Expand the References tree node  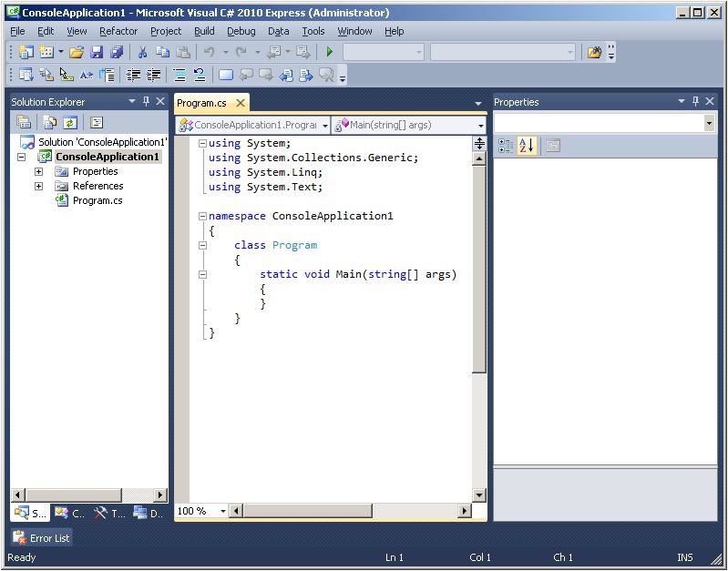click(38, 186)
